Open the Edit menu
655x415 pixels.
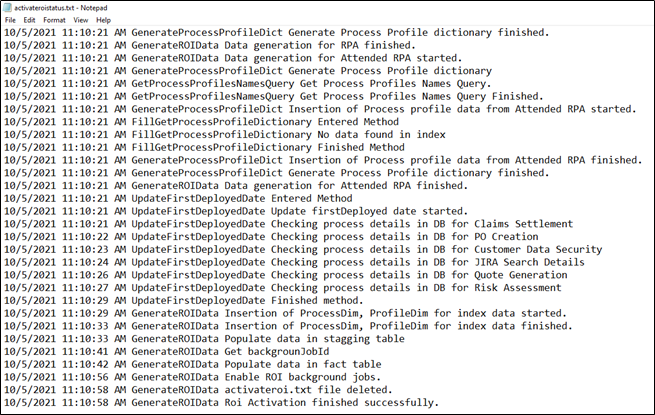click(29, 20)
